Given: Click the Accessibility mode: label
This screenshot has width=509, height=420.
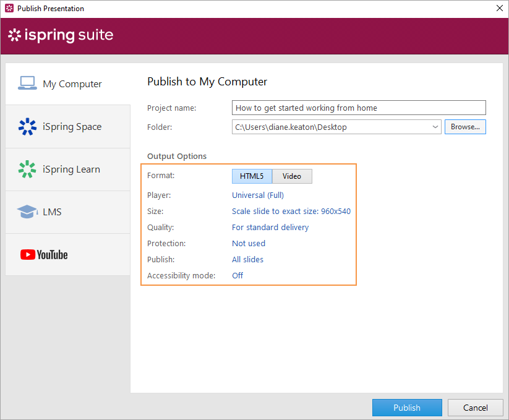Looking at the screenshot, I should click(181, 275).
